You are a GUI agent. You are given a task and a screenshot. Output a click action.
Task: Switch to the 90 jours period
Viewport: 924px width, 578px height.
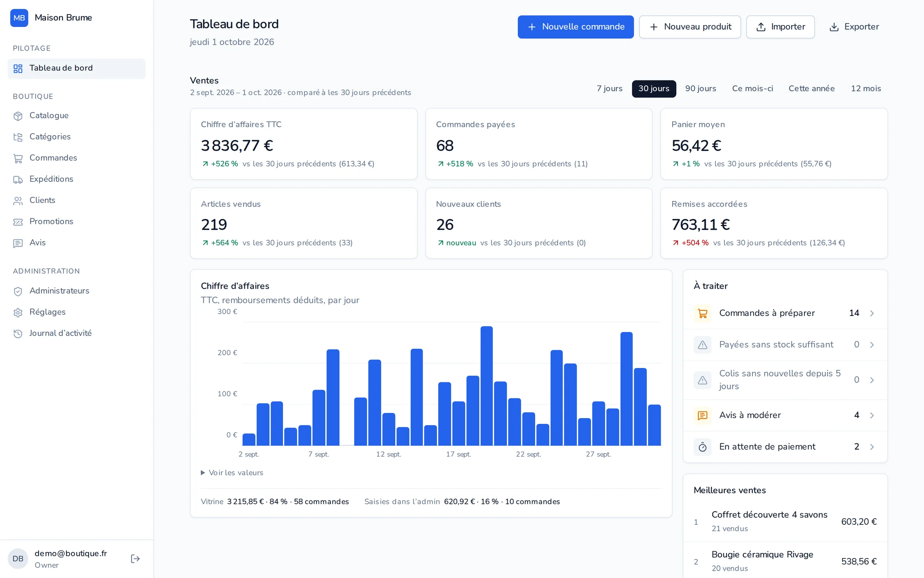[700, 89]
